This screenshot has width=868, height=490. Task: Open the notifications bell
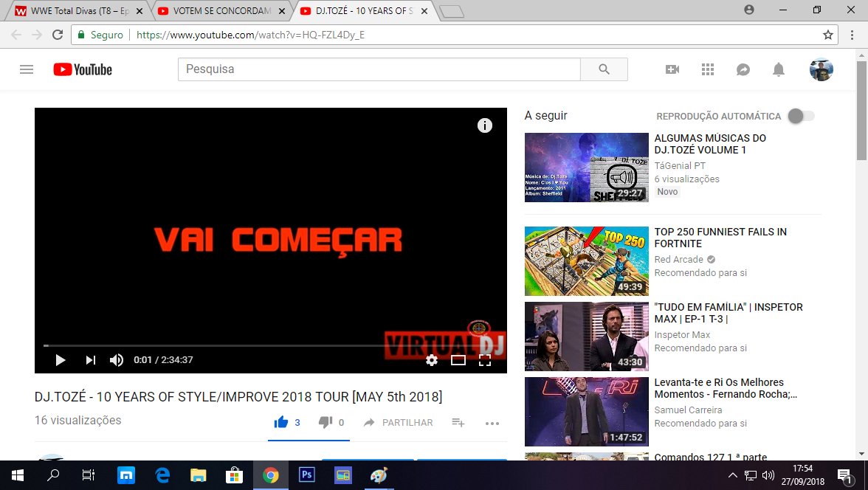coord(778,69)
